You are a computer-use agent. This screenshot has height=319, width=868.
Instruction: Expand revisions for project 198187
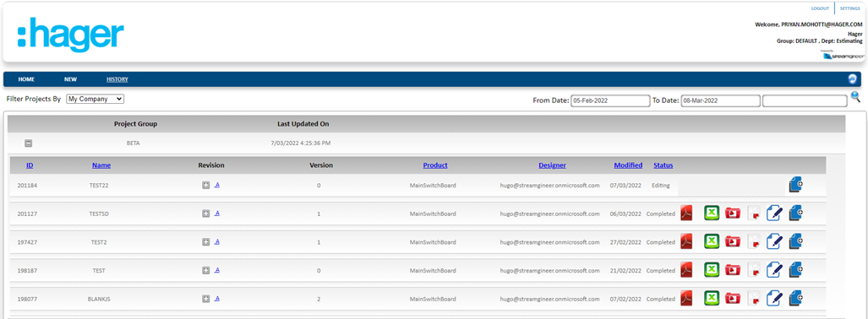coord(206,270)
